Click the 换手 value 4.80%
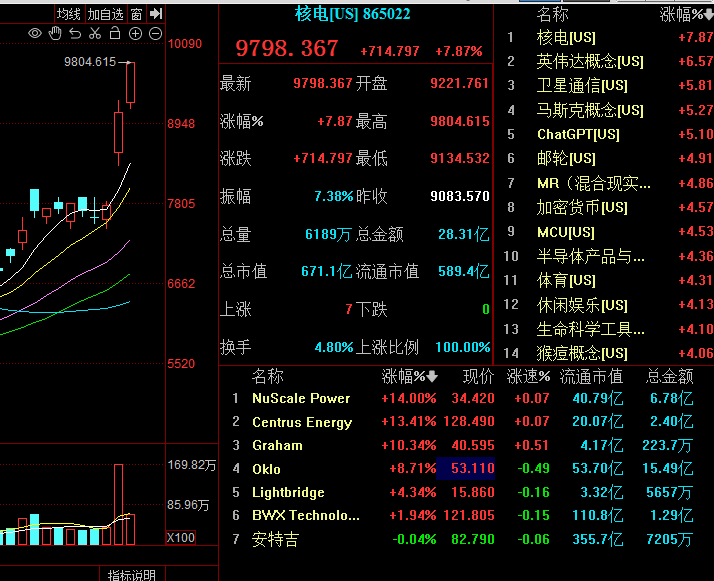The width and height of the screenshot is (714, 581). point(334,347)
